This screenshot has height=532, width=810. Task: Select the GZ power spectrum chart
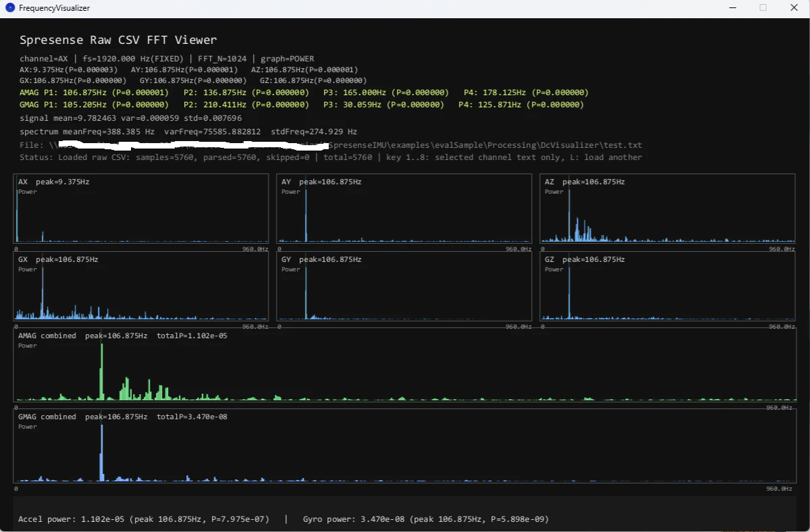tap(668, 286)
